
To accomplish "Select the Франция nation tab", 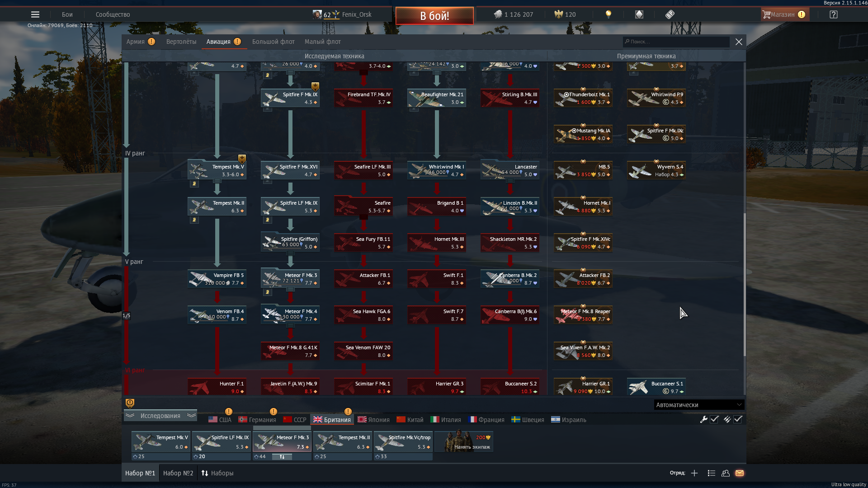I will pos(486,420).
